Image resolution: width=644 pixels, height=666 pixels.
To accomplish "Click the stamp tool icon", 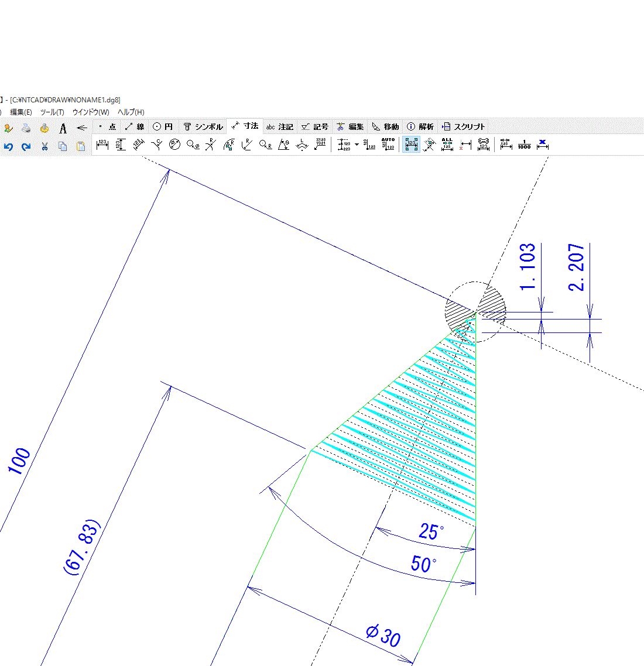I will click(44, 128).
